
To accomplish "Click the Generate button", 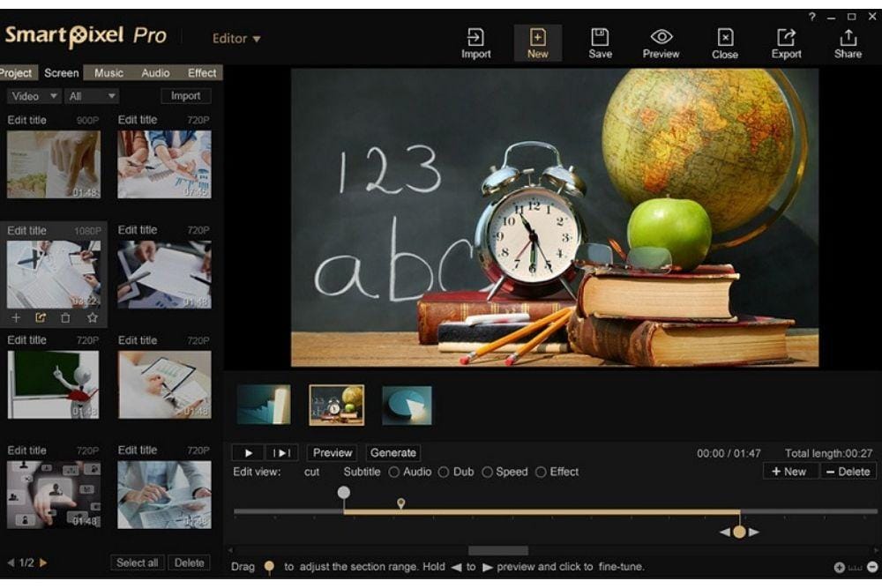I will click(x=392, y=453).
